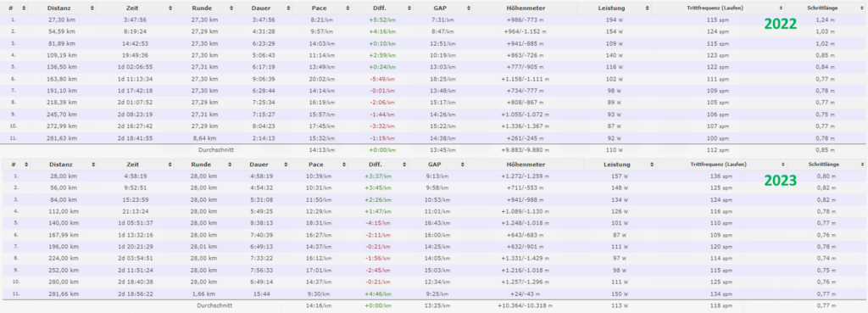Click Schrittlänge sort arrow in 2023 table

862,165
